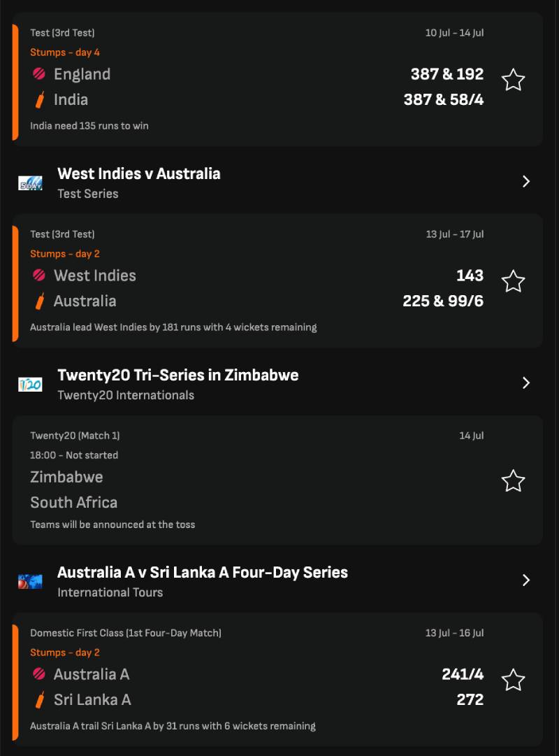Open Twenty20 Tri-Series in Zimbabwe heading
The height and width of the screenshot is (756, 559).
tap(177, 375)
